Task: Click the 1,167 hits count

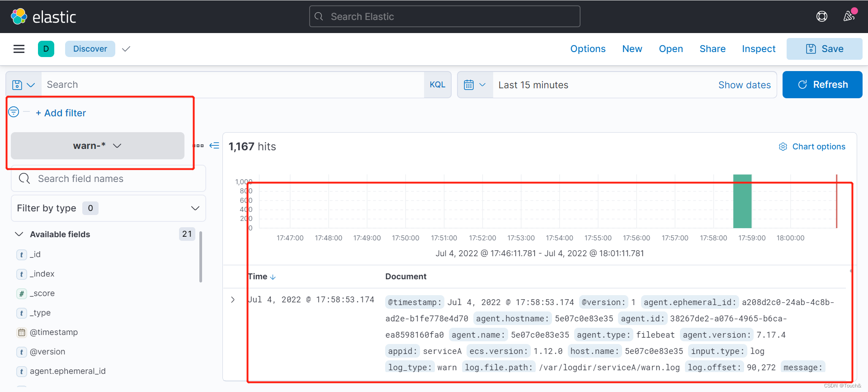Action: 252,147
